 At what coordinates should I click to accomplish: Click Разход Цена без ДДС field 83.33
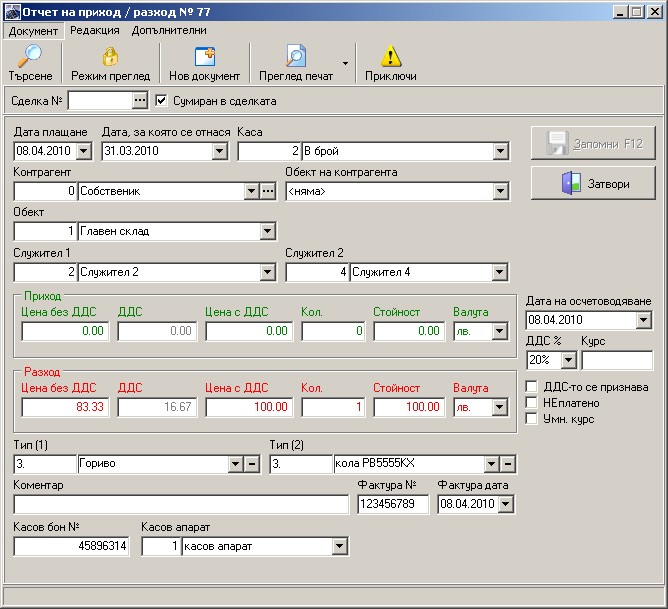coord(65,407)
